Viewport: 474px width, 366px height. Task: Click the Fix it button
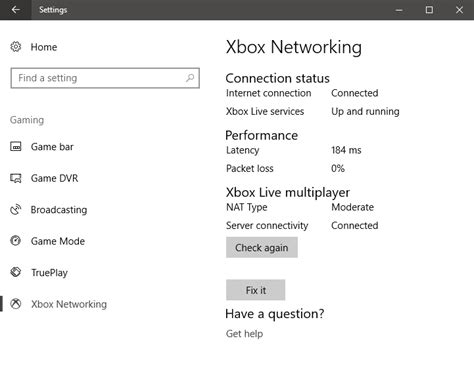click(x=256, y=290)
